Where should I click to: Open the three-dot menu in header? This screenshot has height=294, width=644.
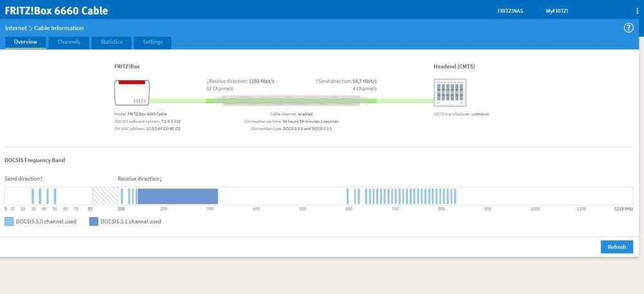point(637,11)
